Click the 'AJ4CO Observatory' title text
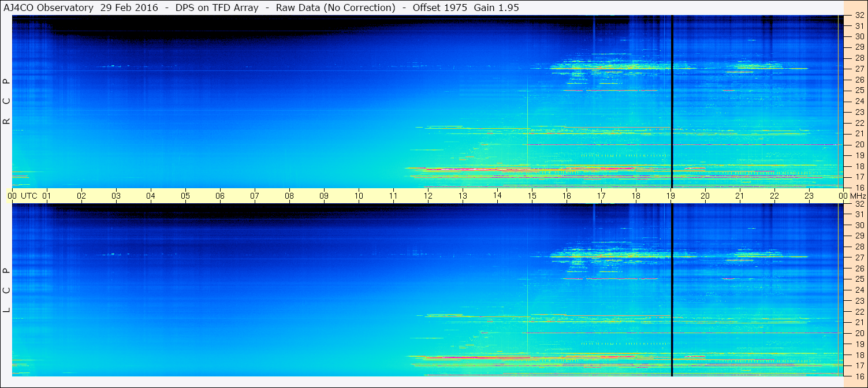868x388 pixels. 49,8
